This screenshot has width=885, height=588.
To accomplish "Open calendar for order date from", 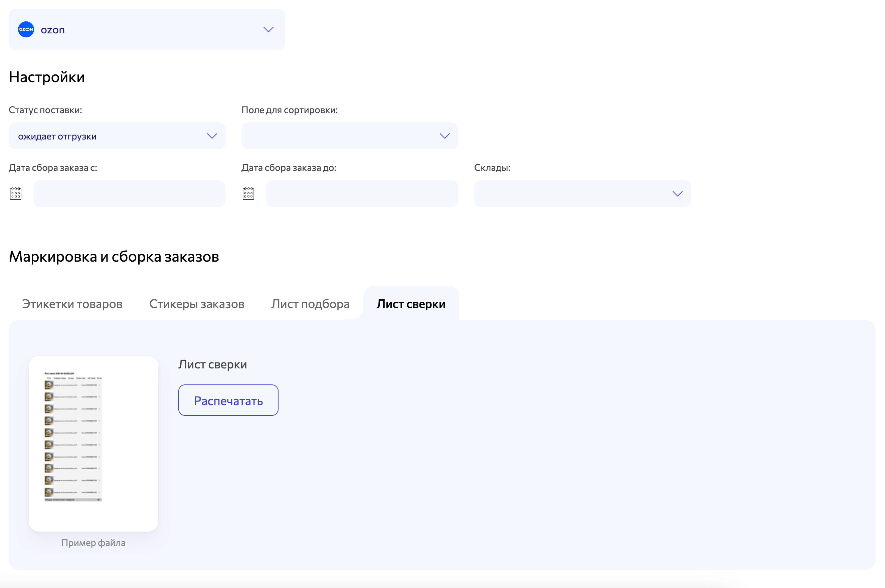I will point(15,194).
